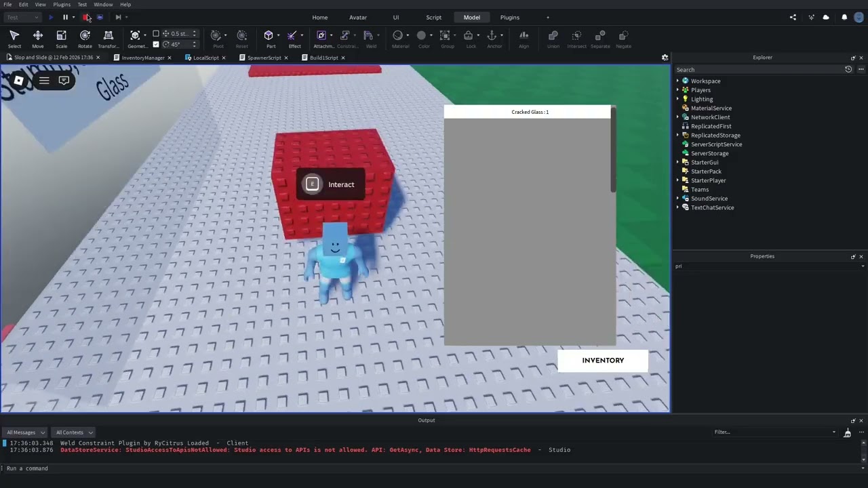The image size is (868, 488).
Task: Pick the Rotate tool
Action: point(85,39)
